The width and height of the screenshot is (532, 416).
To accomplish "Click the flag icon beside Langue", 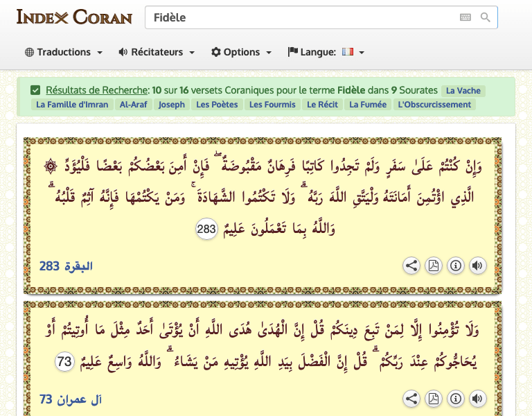I will 292,52.
